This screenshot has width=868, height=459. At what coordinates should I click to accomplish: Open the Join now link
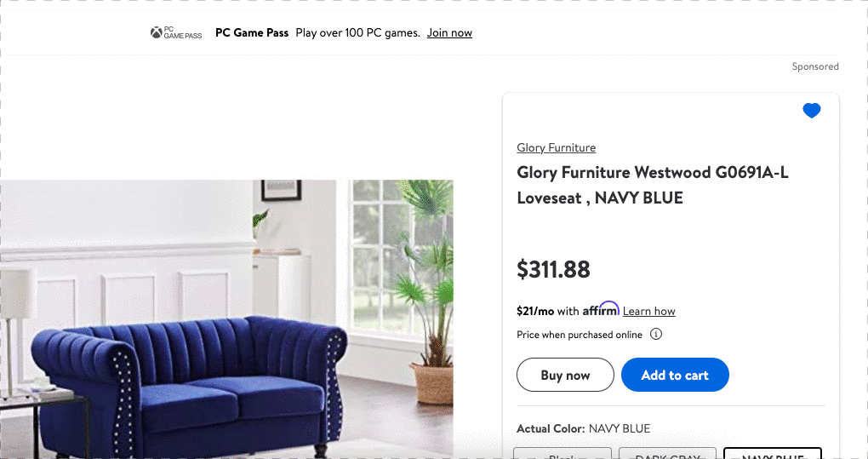click(449, 32)
